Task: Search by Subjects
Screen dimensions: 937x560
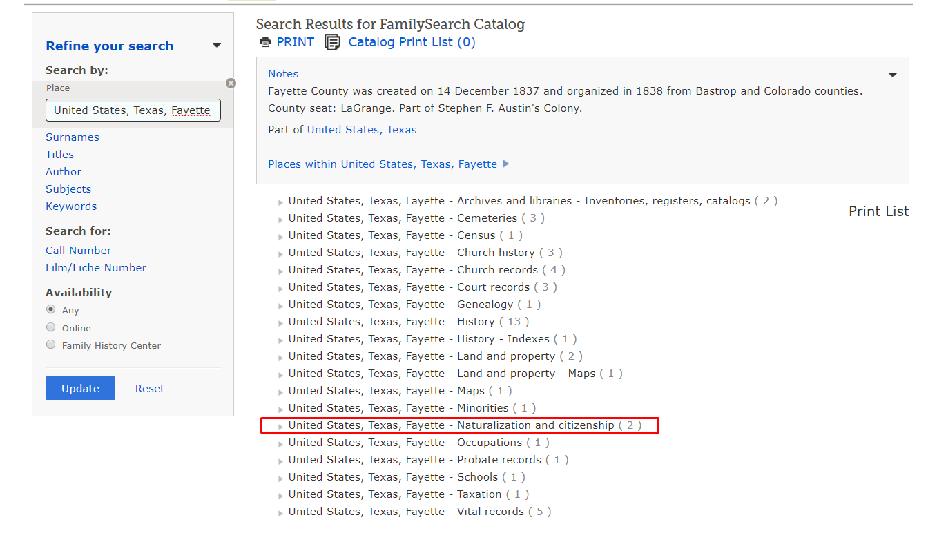Action: [x=68, y=189]
